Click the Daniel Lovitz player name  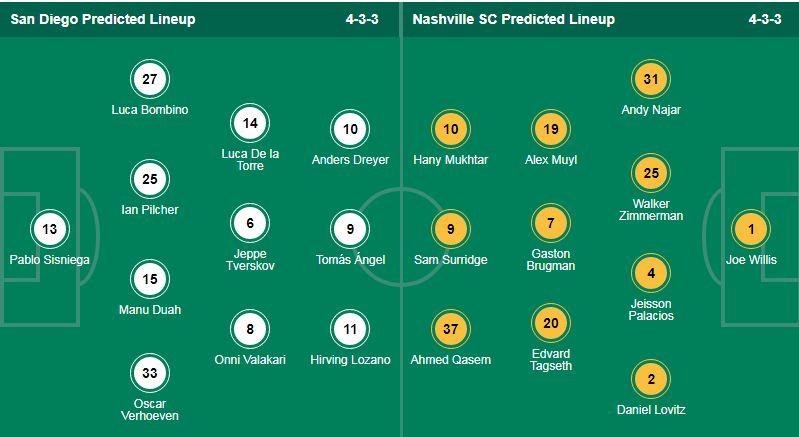pos(651,410)
